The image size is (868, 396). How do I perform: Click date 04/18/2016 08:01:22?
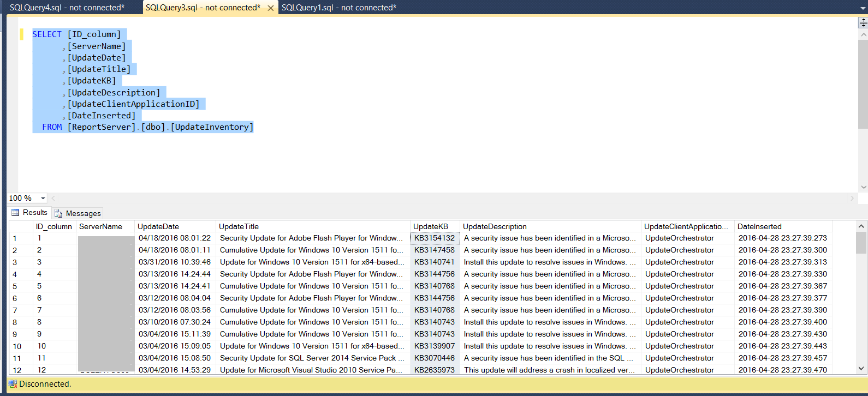tap(175, 238)
